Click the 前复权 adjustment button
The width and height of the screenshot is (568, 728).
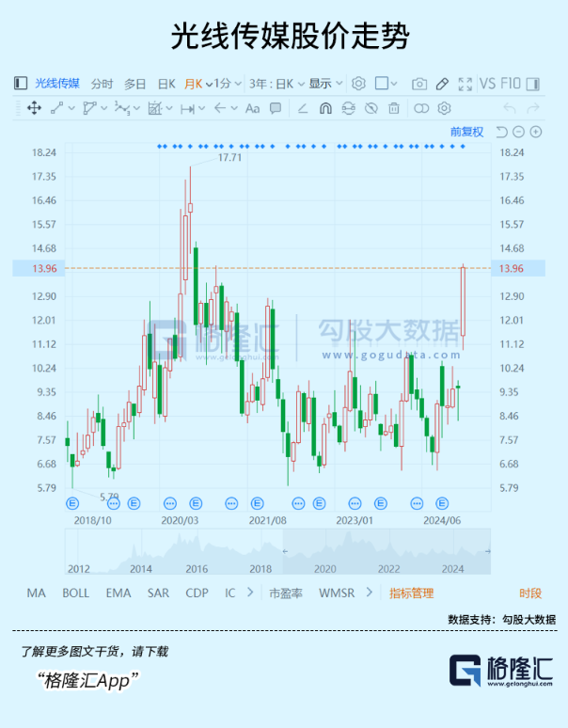[x=466, y=132]
